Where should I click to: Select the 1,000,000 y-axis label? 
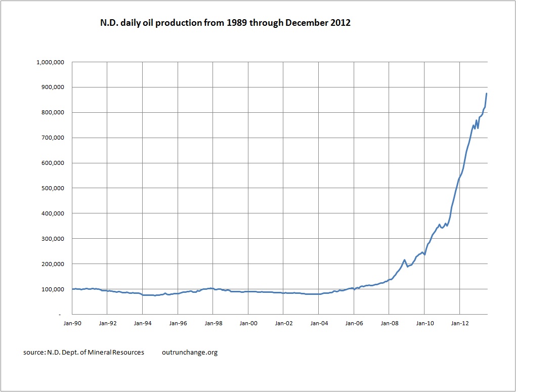[50, 62]
